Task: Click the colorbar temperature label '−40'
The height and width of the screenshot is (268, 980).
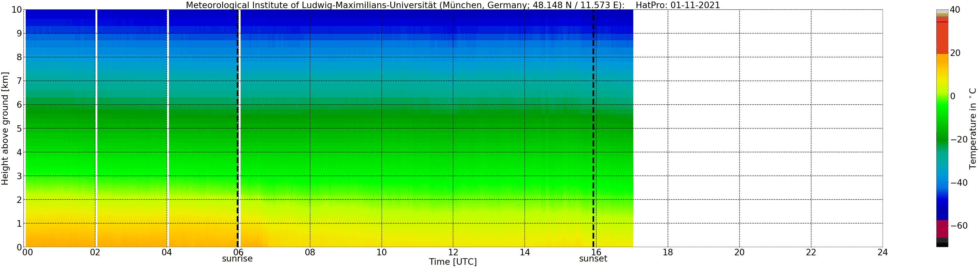Action: point(959,182)
